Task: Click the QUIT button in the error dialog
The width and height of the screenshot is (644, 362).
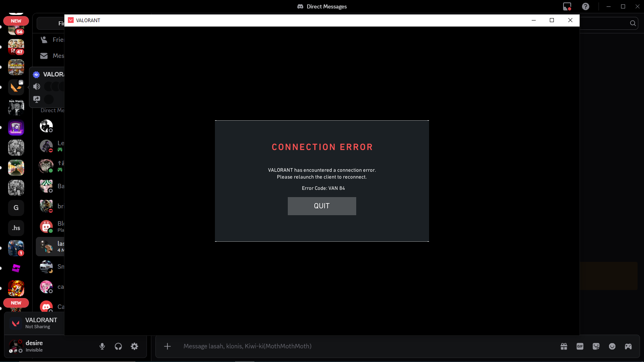Action: 322,206
